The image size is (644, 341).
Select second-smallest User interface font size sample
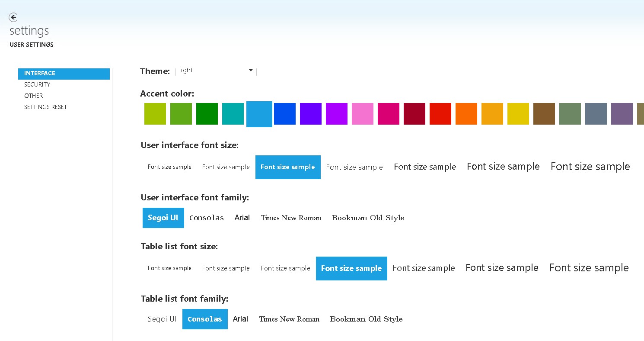coord(226,167)
